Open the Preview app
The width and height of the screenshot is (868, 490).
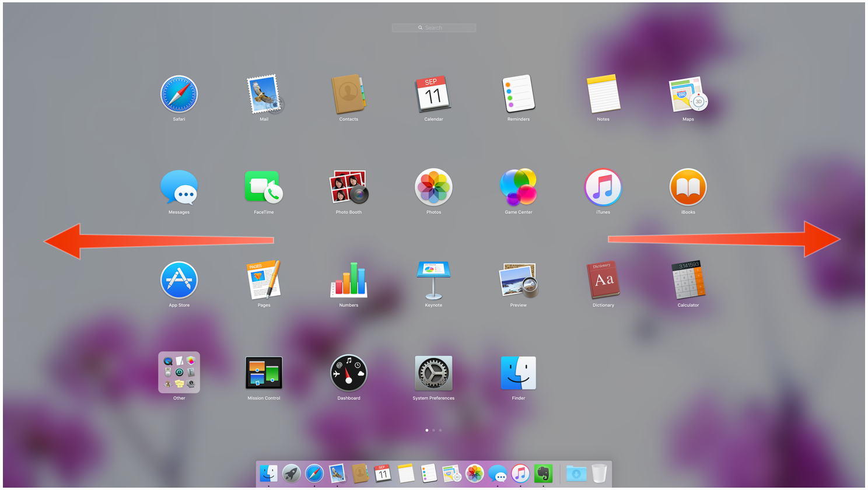[519, 280]
